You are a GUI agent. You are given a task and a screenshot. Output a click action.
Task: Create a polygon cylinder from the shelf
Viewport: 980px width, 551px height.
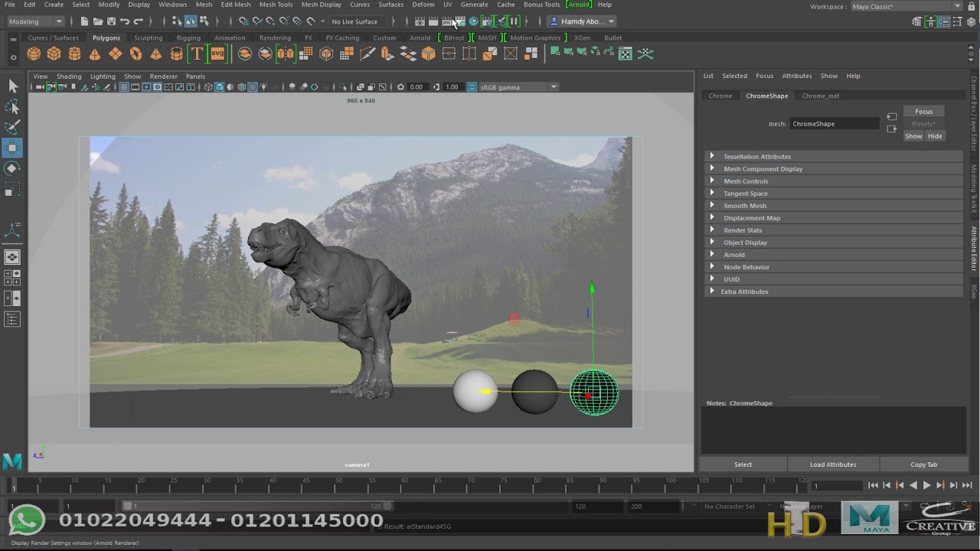point(74,54)
